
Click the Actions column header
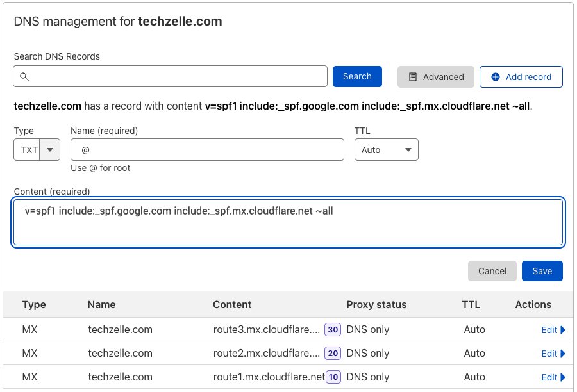coord(533,304)
